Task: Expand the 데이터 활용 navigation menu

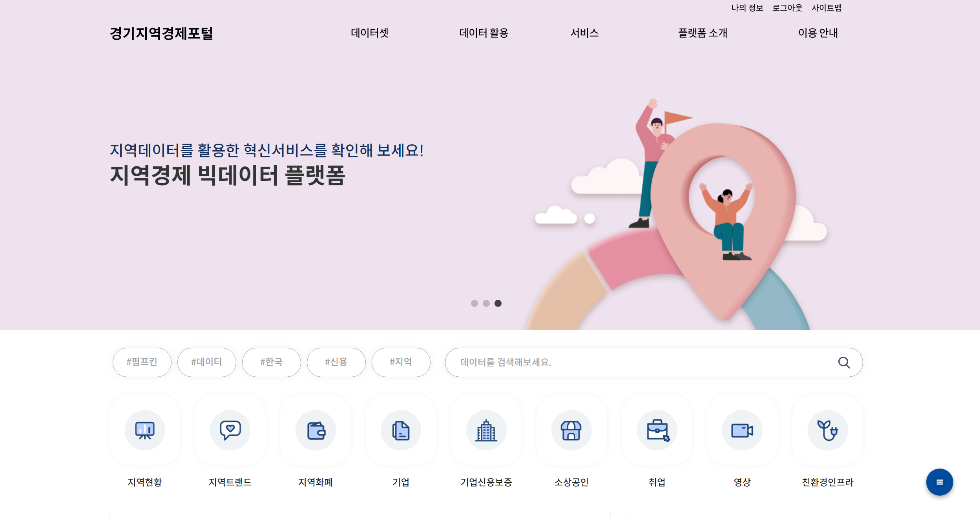Action: pyautogui.click(x=484, y=33)
